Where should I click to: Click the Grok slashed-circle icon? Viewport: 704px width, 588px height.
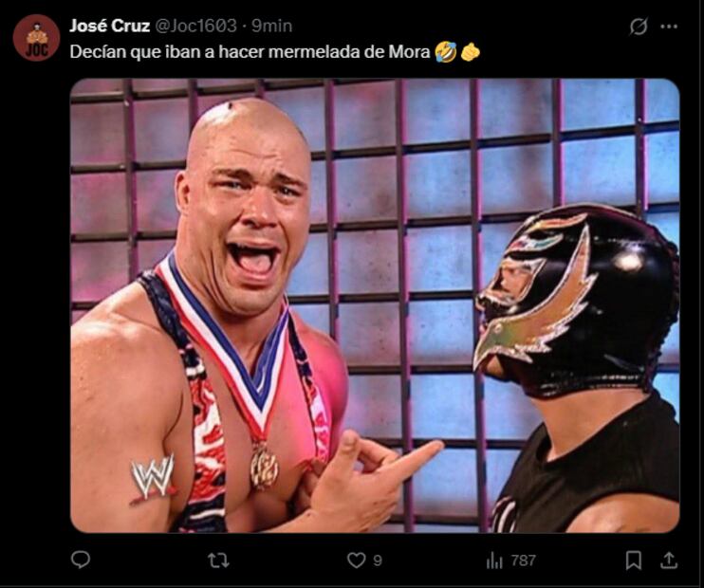click(638, 27)
